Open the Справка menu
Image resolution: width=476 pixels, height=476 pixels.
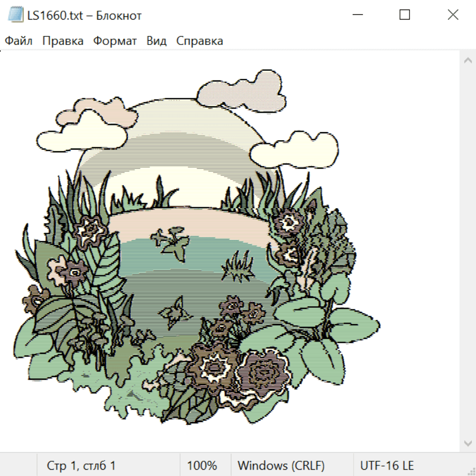(199, 41)
